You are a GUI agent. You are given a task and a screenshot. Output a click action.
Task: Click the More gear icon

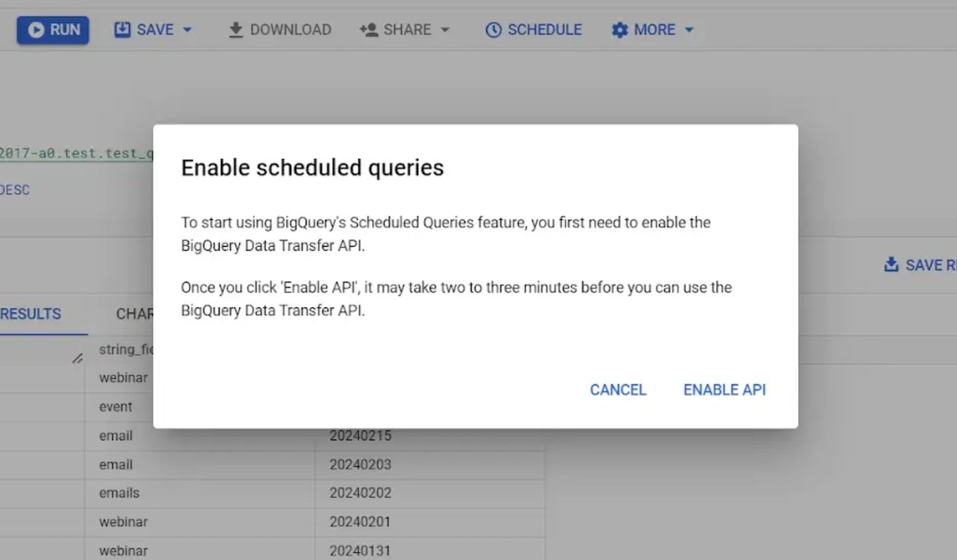[620, 30]
